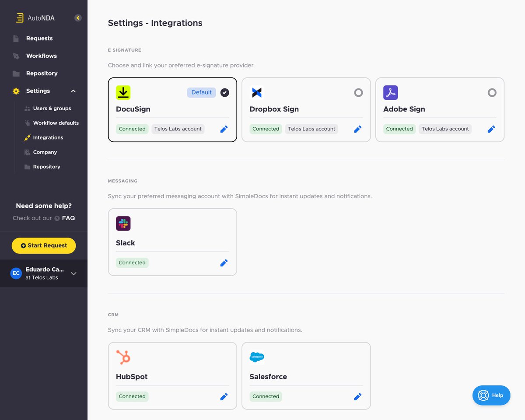Screen dimensions: 525x420
Task: Select Integrations under Settings
Action: (x=48, y=137)
